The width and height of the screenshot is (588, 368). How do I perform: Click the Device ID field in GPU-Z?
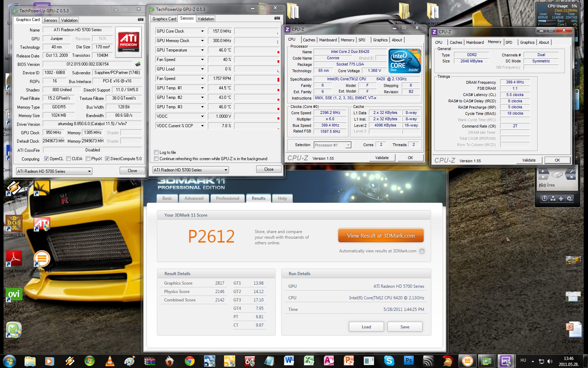coord(55,73)
